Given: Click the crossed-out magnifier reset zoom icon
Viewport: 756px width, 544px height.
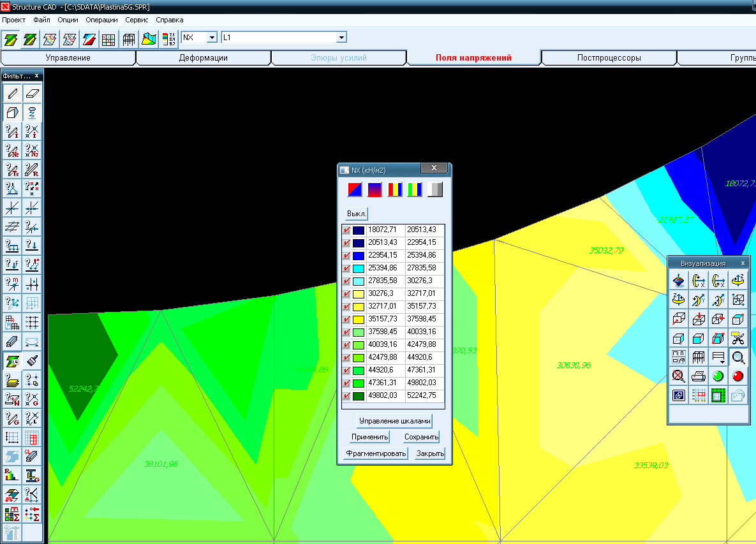Looking at the screenshot, I should (x=678, y=376).
